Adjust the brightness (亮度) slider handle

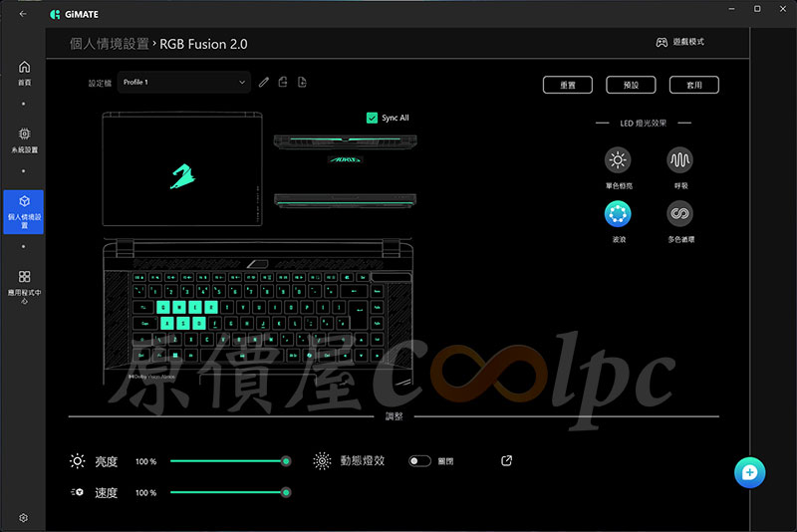click(x=286, y=461)
